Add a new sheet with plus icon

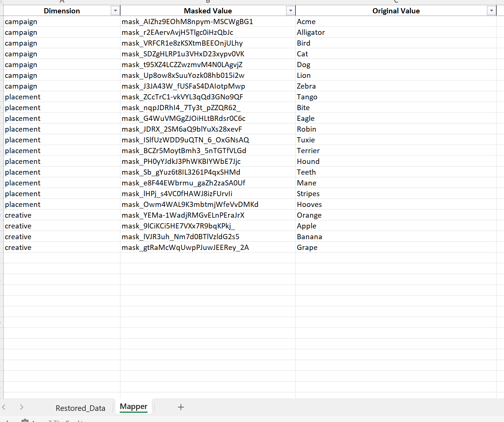click(x=181, y=407)
